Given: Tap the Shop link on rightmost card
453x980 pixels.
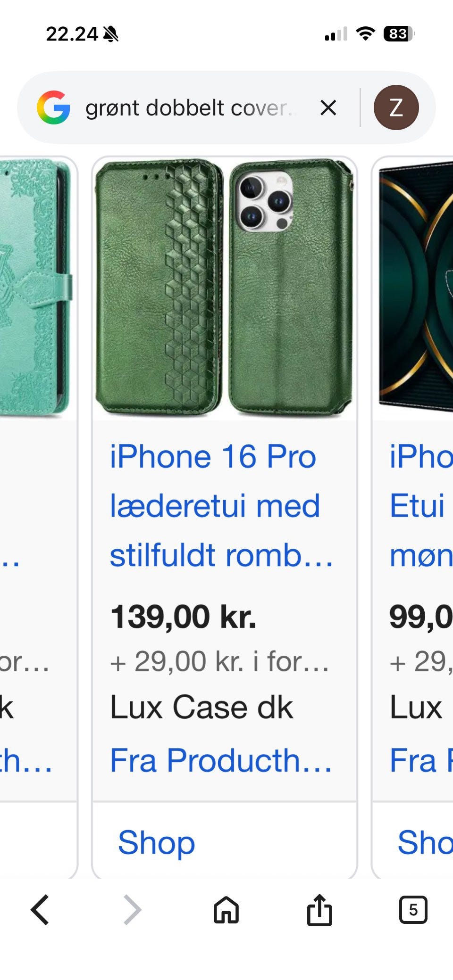Looking at the screenshot, I should click(425, 842).
